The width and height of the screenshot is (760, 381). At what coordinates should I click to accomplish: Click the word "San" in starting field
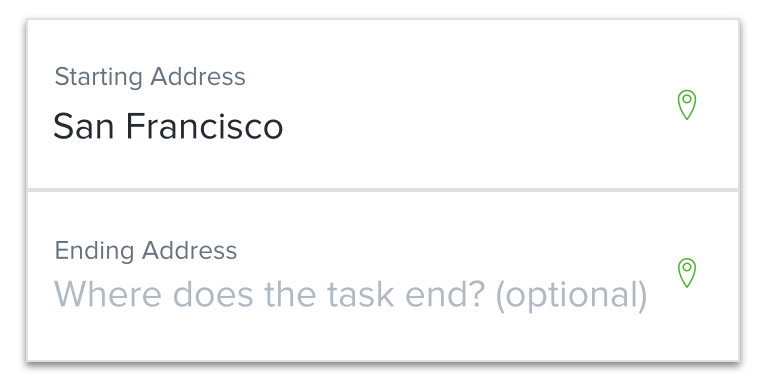[x=83, y=126]
